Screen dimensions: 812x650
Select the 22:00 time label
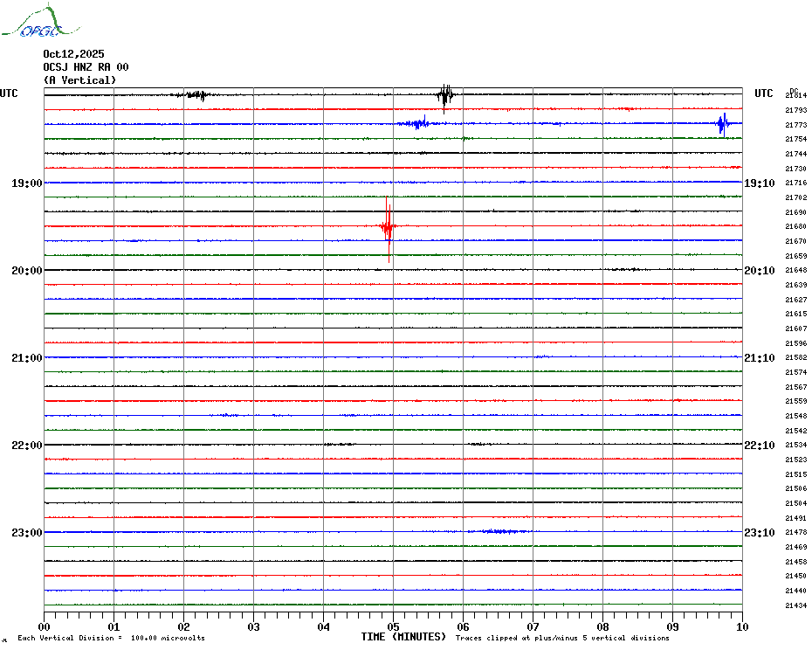point(27,446)
